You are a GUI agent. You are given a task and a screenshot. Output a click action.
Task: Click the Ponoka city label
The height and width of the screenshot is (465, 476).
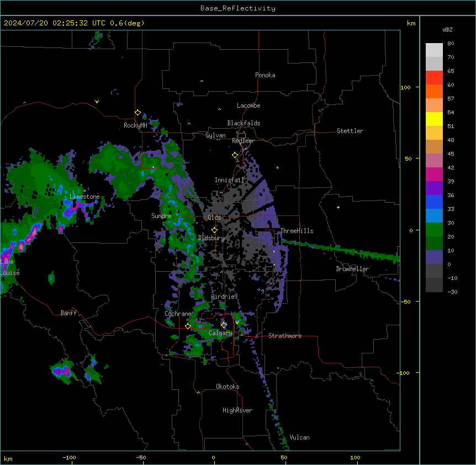coord(265,75)
